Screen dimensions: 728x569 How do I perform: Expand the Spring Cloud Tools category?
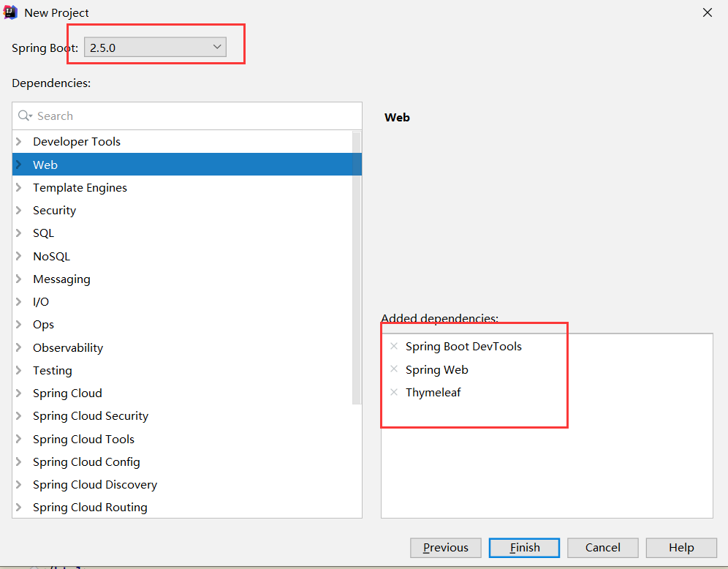(x=18, y=439)
